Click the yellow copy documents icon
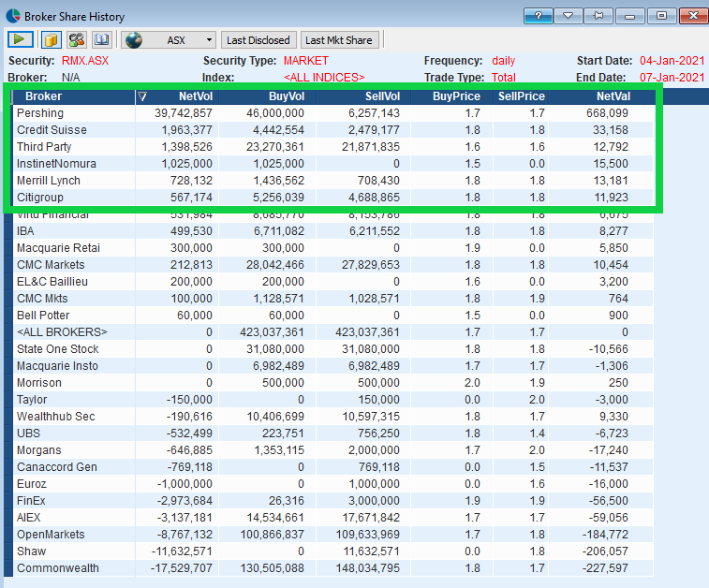 coord(52,39)
